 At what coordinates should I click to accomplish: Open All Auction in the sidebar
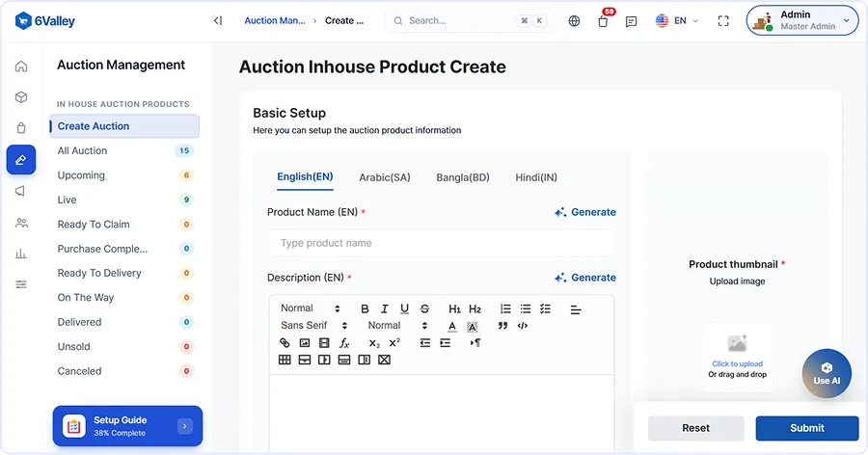tap(124, 150)
